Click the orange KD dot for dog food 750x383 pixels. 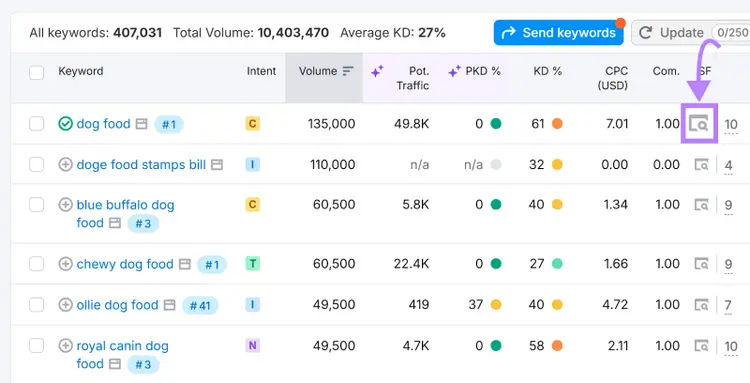pyautogui.click(x=557, y=124)
